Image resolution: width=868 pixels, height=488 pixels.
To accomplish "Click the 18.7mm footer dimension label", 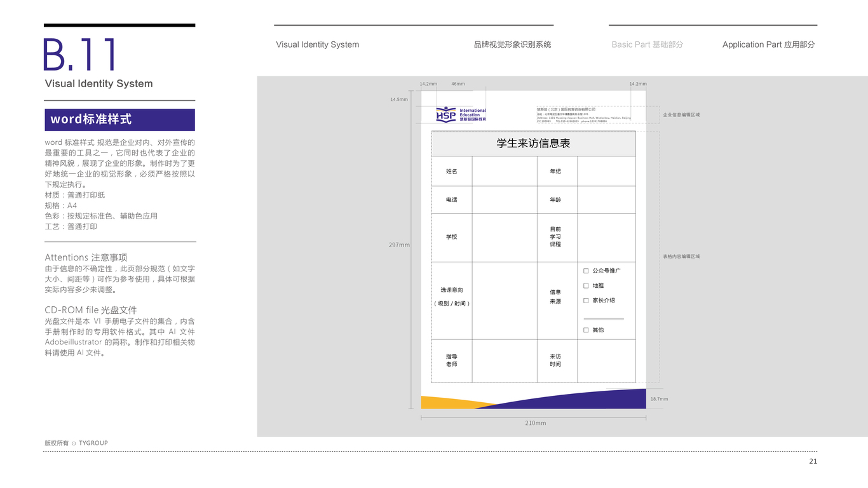I will 659,399.
